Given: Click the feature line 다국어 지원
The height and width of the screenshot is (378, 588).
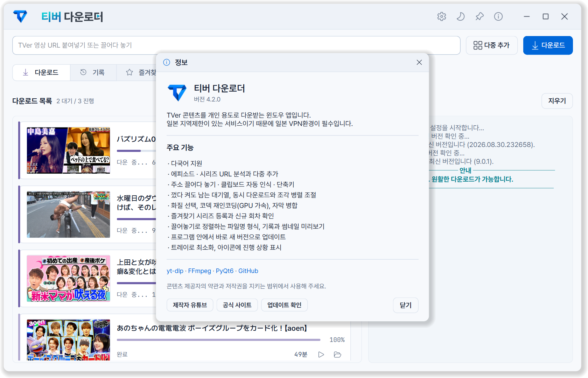Looking at the screenshot, I should click(185, 163).
